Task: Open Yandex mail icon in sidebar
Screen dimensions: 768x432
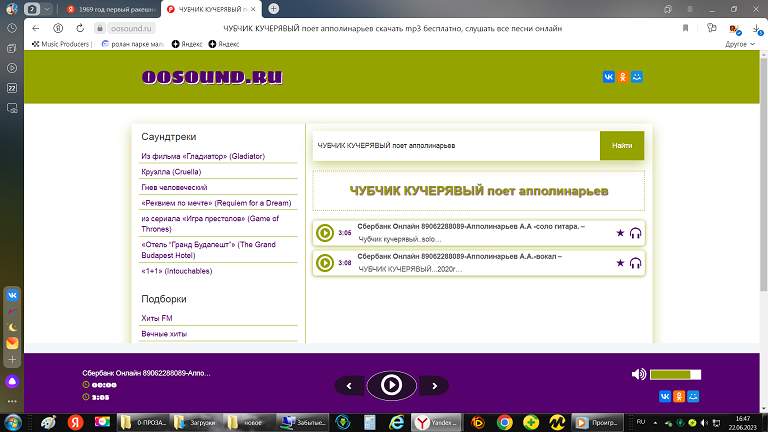Action: [12, 343]
